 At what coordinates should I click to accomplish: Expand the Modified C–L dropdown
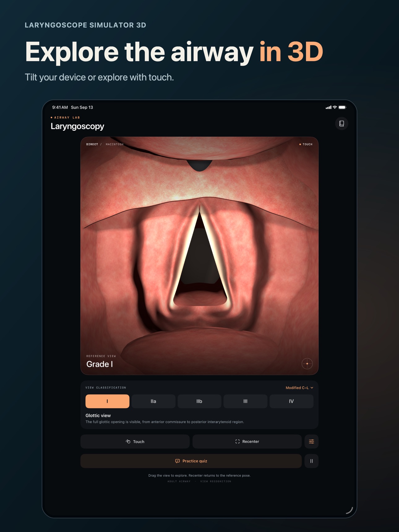[x=299, y=388]
